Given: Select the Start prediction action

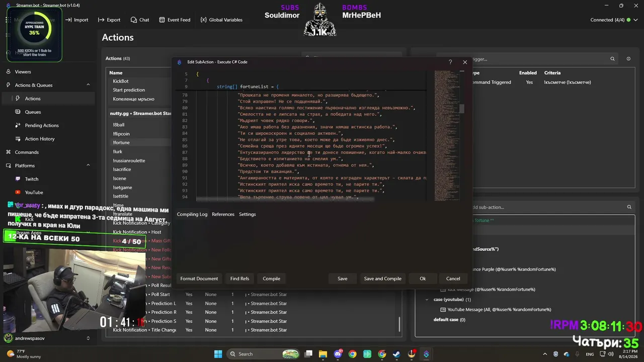Looking at the screenshot, I should click(129, 90).
